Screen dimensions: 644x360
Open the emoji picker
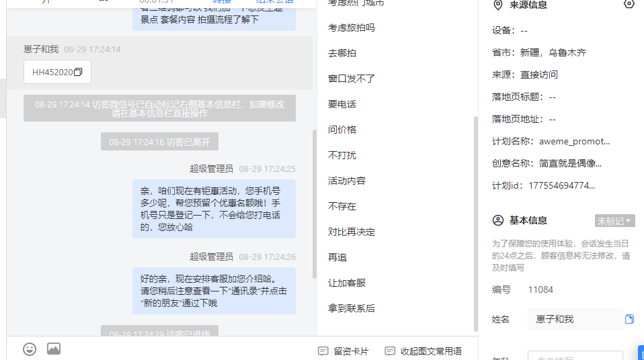[x=30, y=349]
